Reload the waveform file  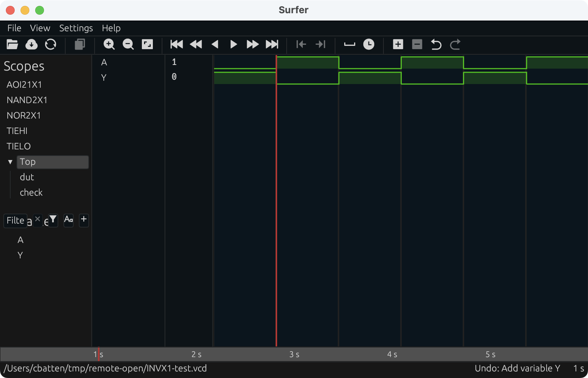click(x=51, y=44)
